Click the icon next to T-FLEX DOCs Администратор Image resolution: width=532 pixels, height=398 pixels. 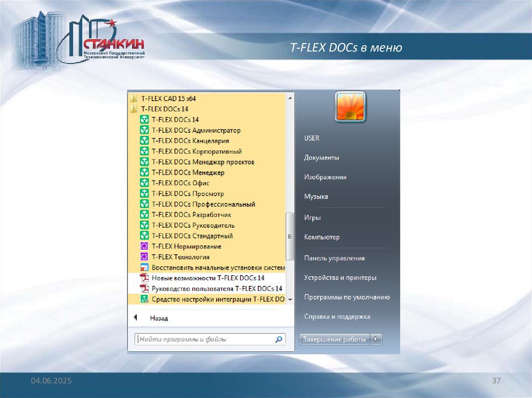[144, 130]
